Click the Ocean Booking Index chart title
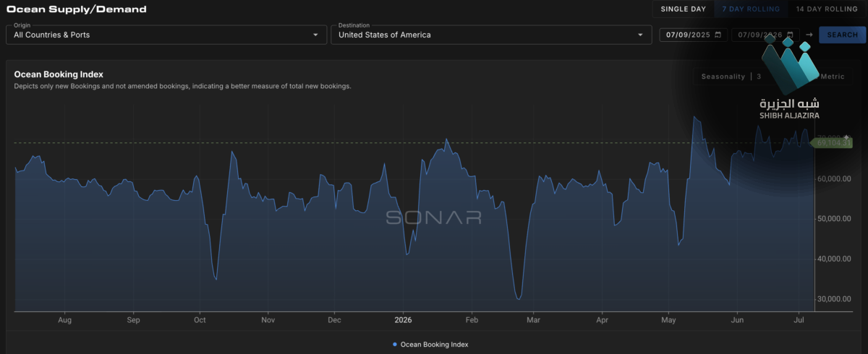 (59, 74)
